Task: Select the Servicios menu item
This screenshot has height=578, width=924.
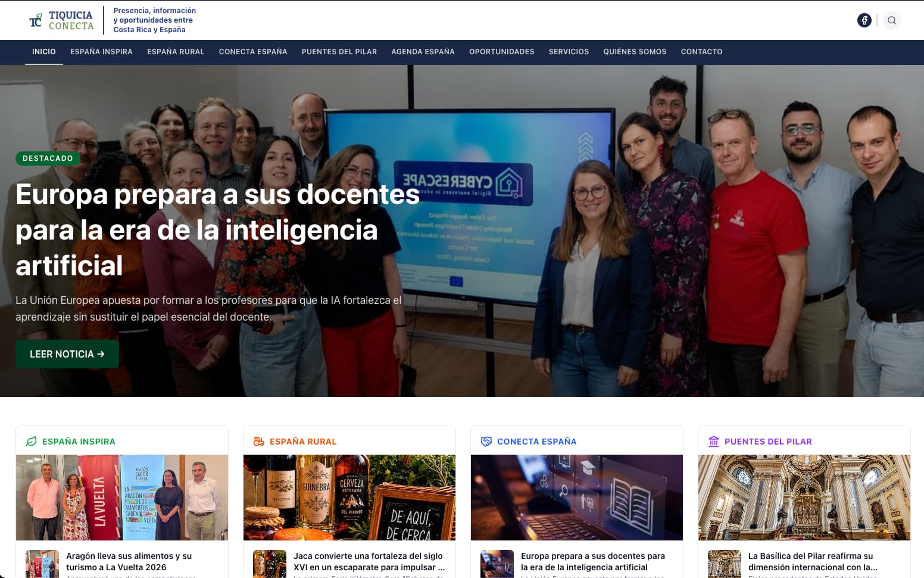Action: [569, 52]
